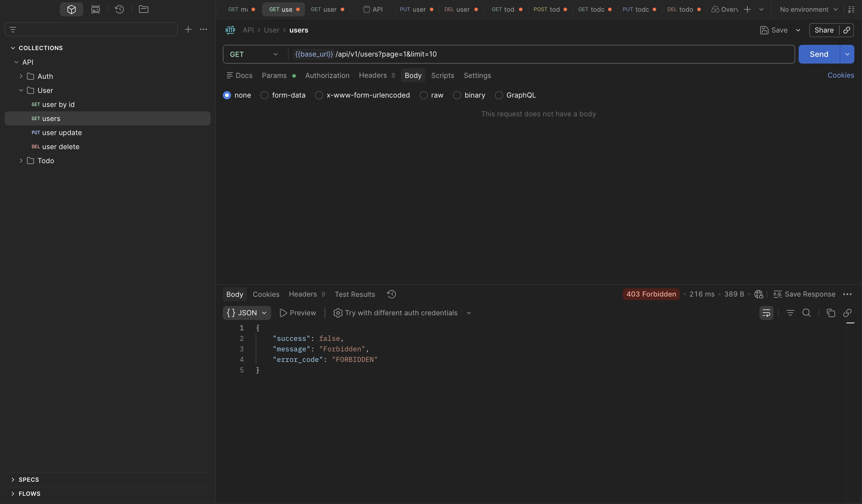The width and height of the screenshot is (862, 504).
Task: Open the response three-dot more actions menu
Action: click(847, 294)
